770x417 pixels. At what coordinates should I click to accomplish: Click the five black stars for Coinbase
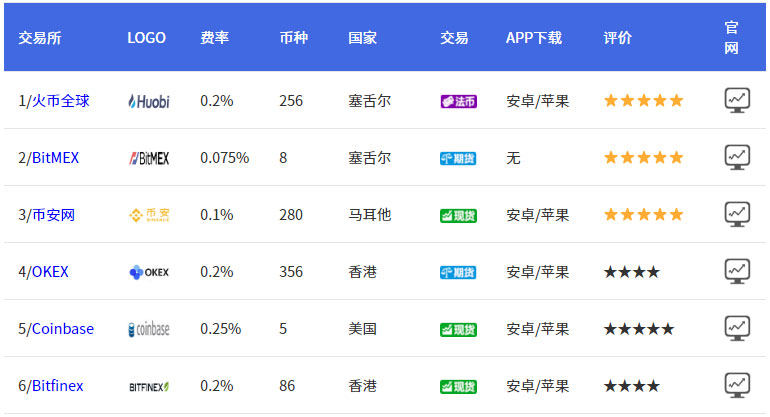639,329
